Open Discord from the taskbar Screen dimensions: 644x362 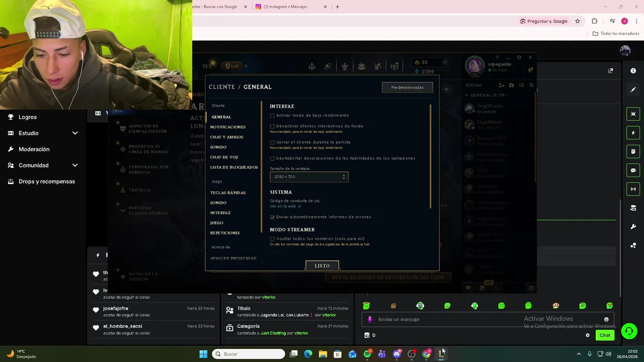click(x=397, y=354)
